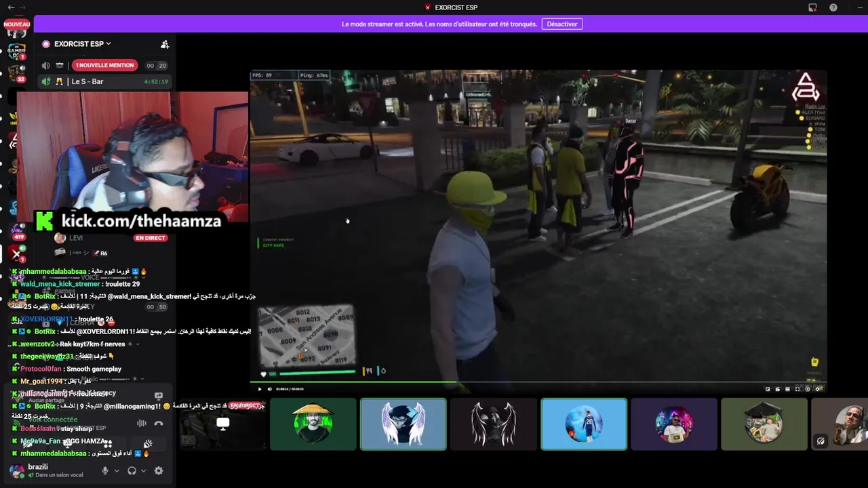Select the Le S - Bar voice channel
The width and height of the screenshot is (868, 488).
[104, 81]
